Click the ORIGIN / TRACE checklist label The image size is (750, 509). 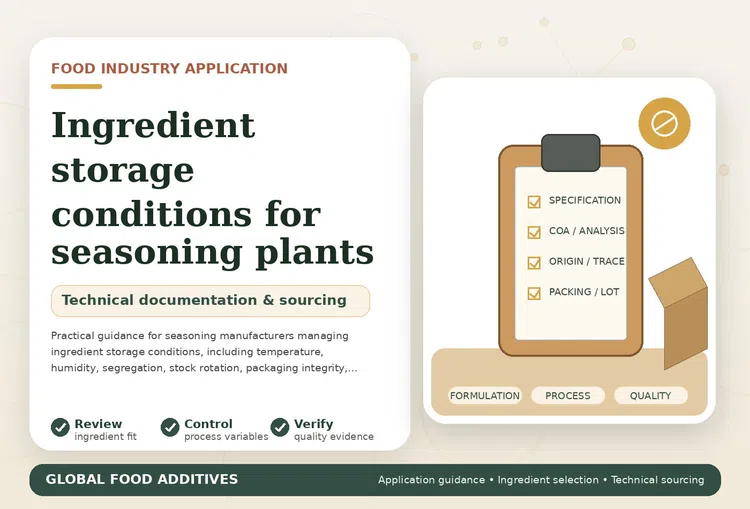tap(586, 262)
